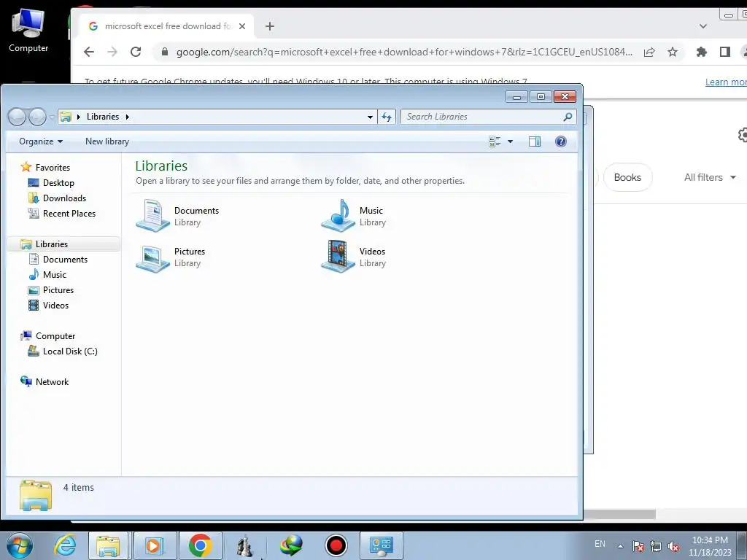Open Control Panel taskbar icon
747x560 pixels.
(381, 545)
